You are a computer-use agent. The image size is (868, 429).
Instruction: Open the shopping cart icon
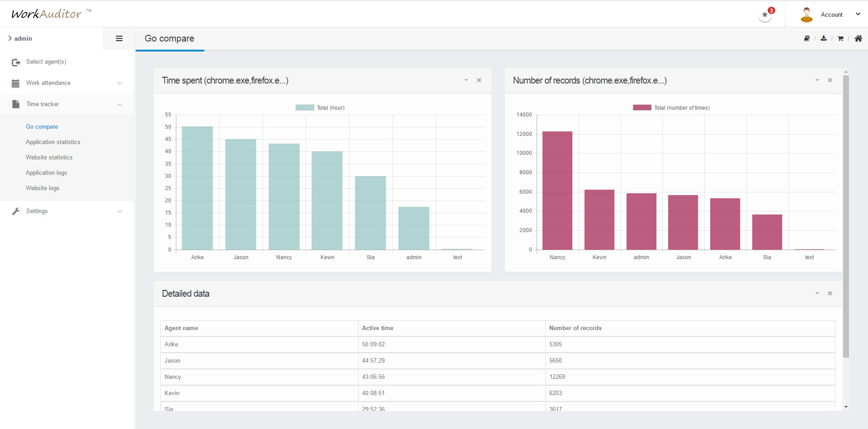840,38
